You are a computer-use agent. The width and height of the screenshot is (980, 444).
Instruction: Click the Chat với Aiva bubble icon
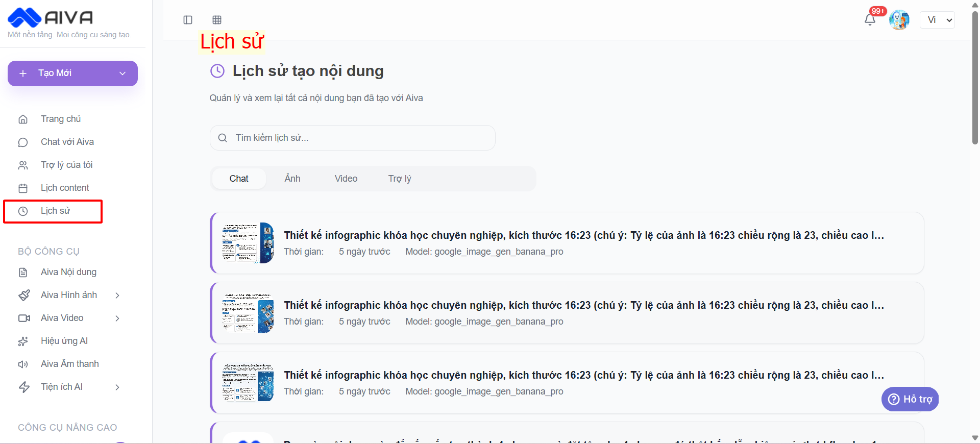coord(23,142)
